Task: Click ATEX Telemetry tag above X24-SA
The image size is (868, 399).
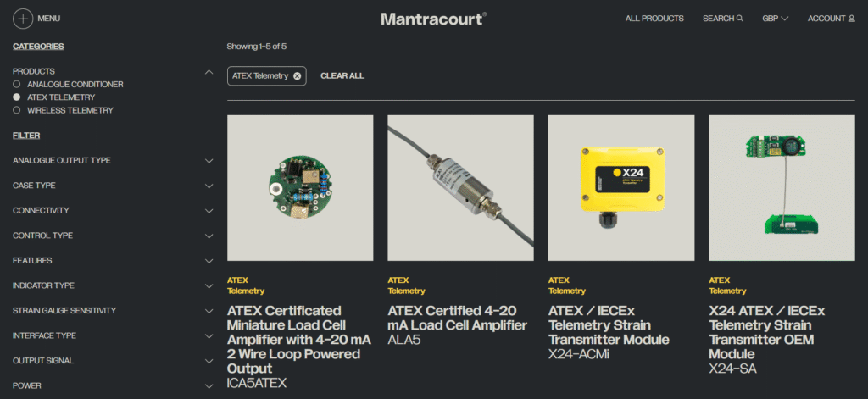Action: [727, 285]
